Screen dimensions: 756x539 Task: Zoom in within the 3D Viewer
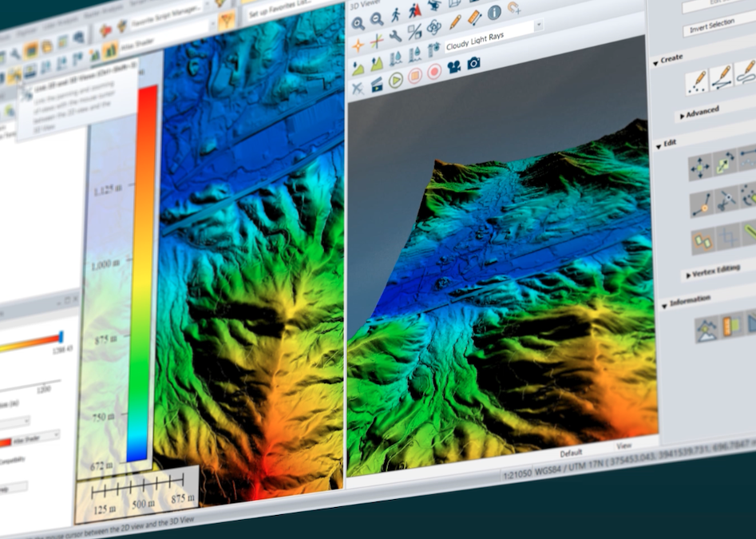pyautogui.click(x=358, y=23)
